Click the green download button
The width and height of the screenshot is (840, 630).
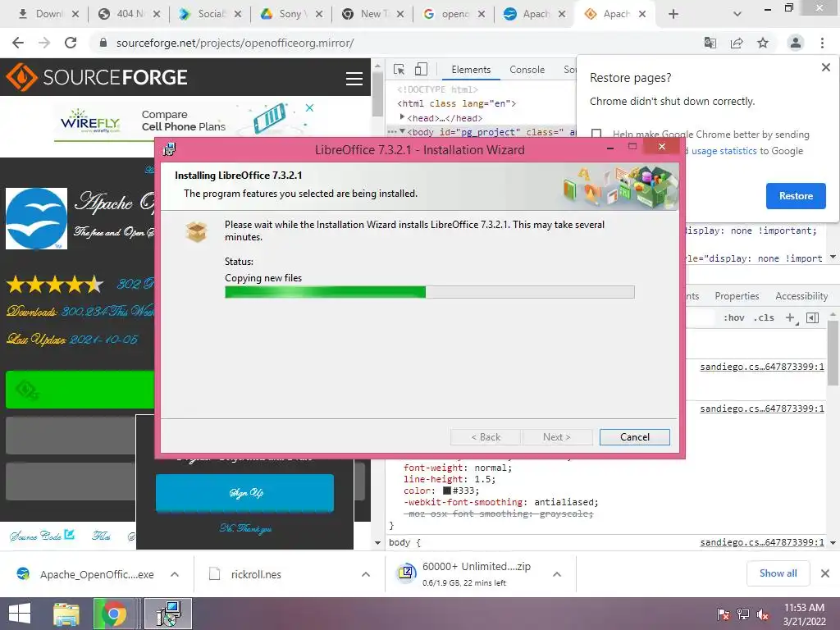[80, 390]
